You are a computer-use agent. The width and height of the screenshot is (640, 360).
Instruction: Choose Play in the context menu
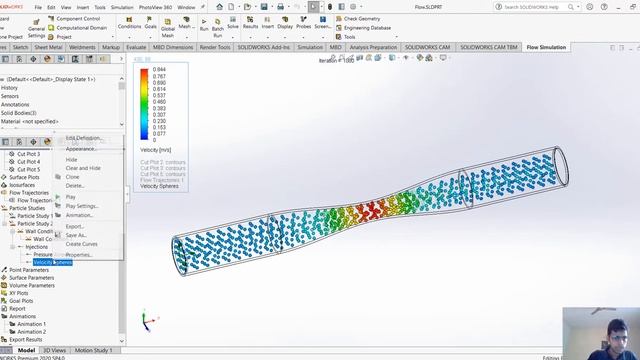71,197
